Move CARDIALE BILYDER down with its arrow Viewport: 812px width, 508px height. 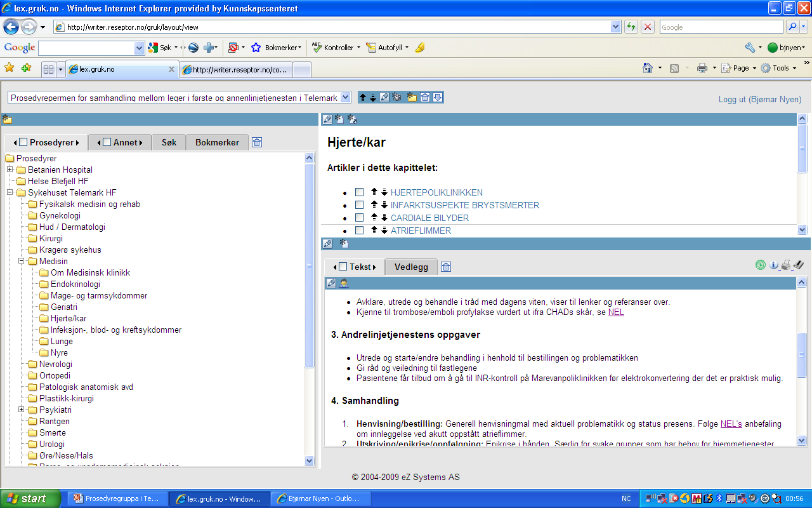tap(384, 217)
